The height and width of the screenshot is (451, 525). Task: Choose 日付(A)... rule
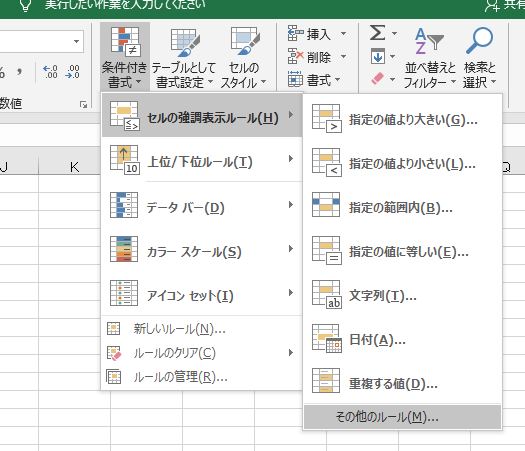(402, 338)
